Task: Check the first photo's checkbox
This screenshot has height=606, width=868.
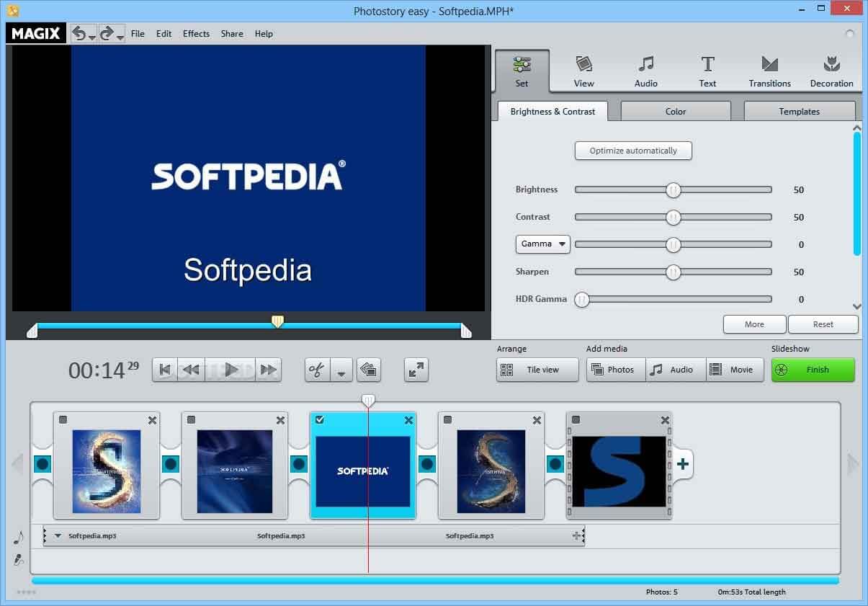Action: [63, 420]
